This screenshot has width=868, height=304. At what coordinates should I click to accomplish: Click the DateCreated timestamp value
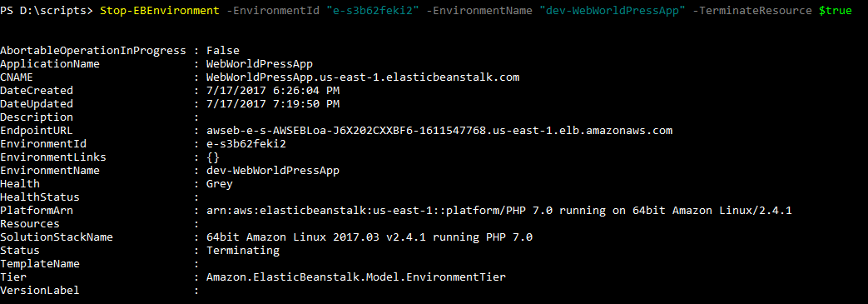(x=273, y=90)
